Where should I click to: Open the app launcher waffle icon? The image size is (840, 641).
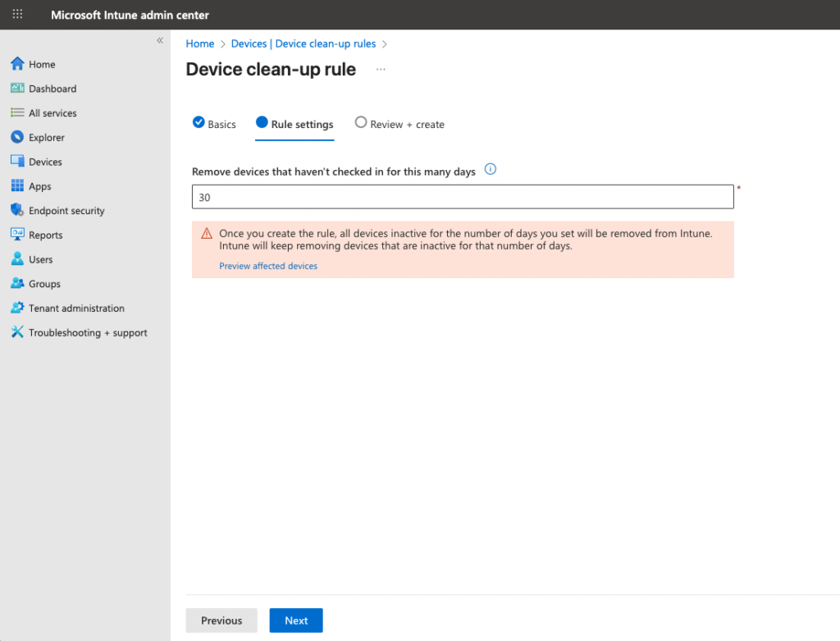(17, 15)
